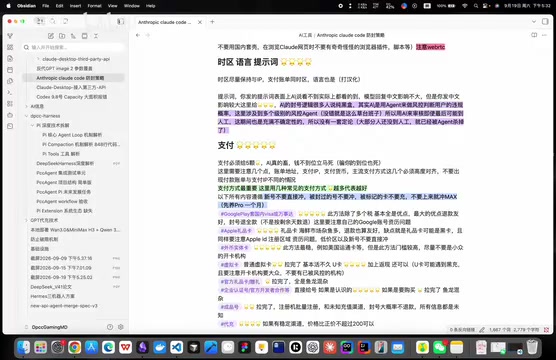Open note Pi Tools 工具 解析
This screenshot has width=556, height=360.
(x=61, y=154)
